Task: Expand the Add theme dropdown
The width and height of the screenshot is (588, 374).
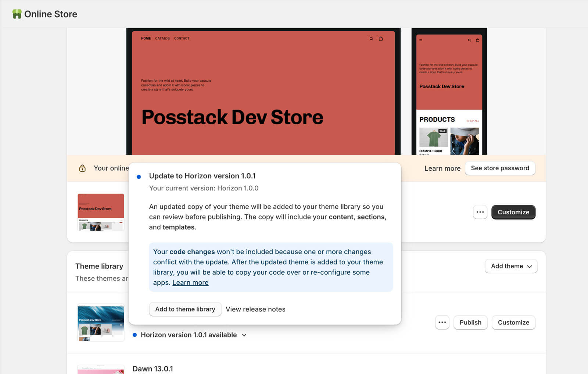Action: pyautogui.click(x=511, y=266)
